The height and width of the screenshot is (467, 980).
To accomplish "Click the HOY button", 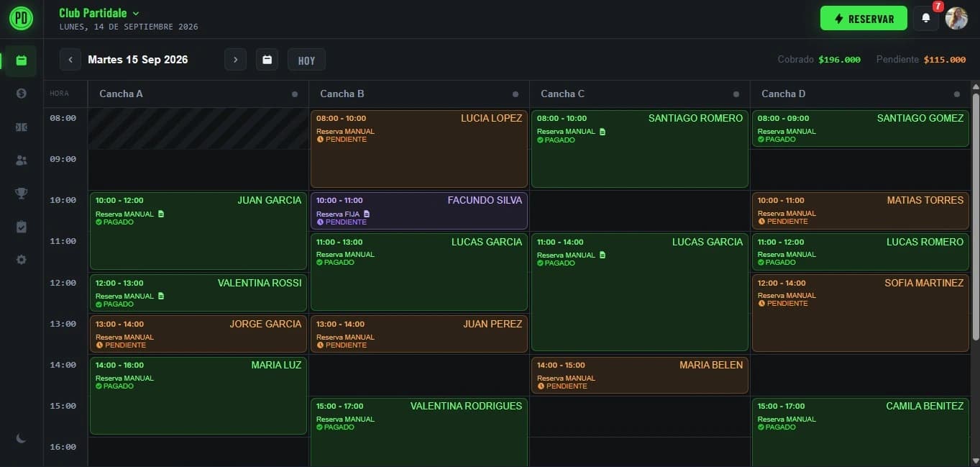I will point(306,60).
